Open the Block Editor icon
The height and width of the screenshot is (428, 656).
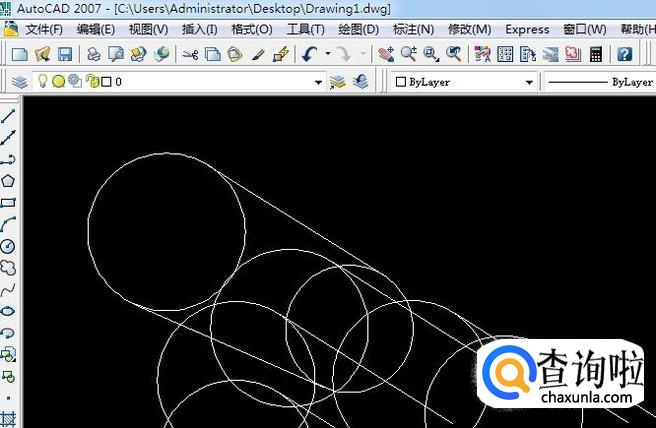point(281,54)
